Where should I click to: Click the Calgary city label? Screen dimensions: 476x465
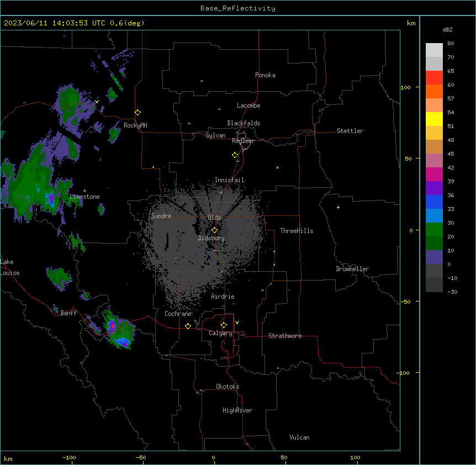pos(221,333)
